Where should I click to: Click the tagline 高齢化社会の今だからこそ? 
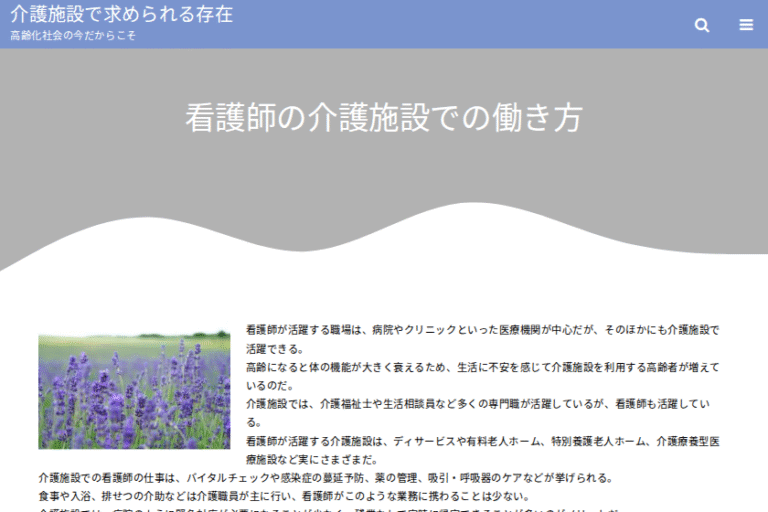[x=73, y=36]
